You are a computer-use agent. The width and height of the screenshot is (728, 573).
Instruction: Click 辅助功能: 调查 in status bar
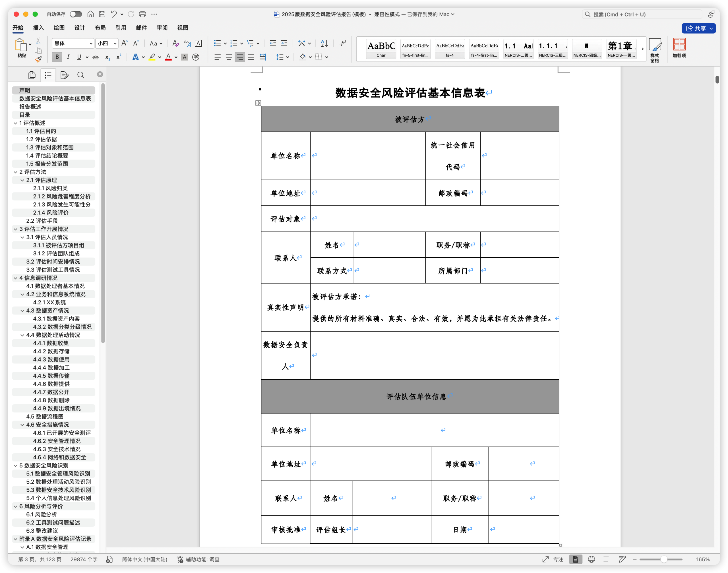point(198,559)
